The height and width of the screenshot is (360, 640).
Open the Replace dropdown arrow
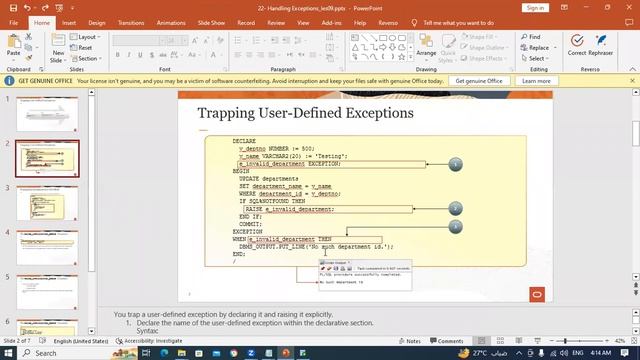555,48
